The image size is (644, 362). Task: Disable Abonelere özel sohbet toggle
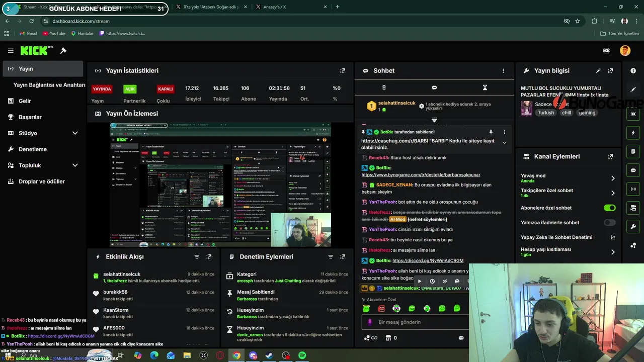click(609, 208)
